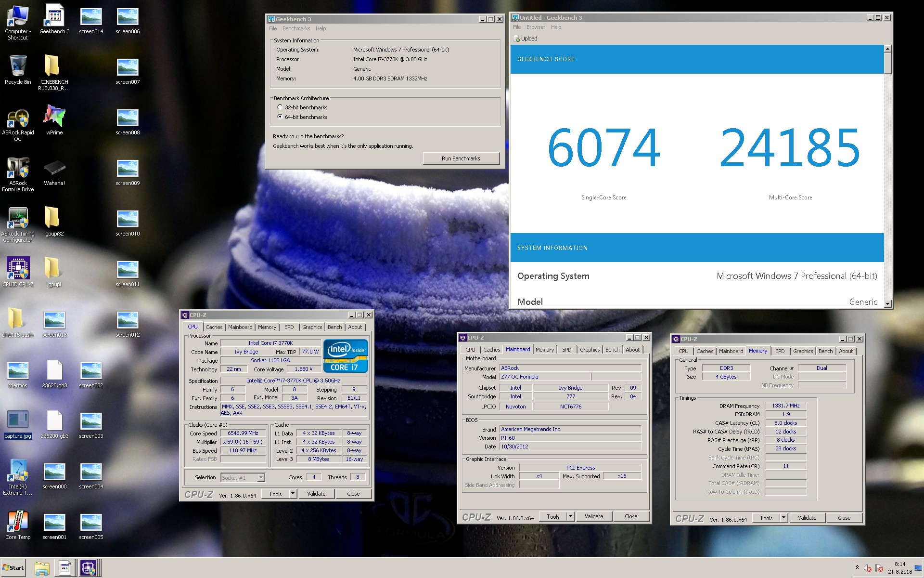The image size is (924, 578).
Task: Switch to Geekbench taskbar button
Action: (x=65, y=568)
